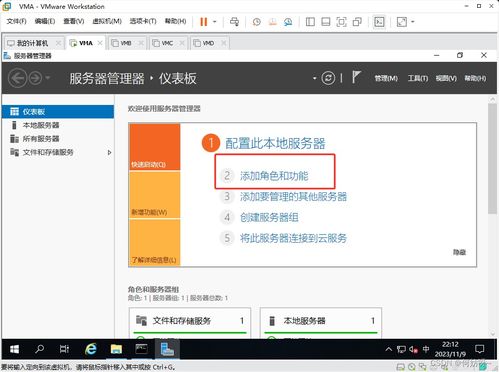The width and height of the screenshot is (499, 372).
Task: Switch to the VMD tab
Action: 208,43
